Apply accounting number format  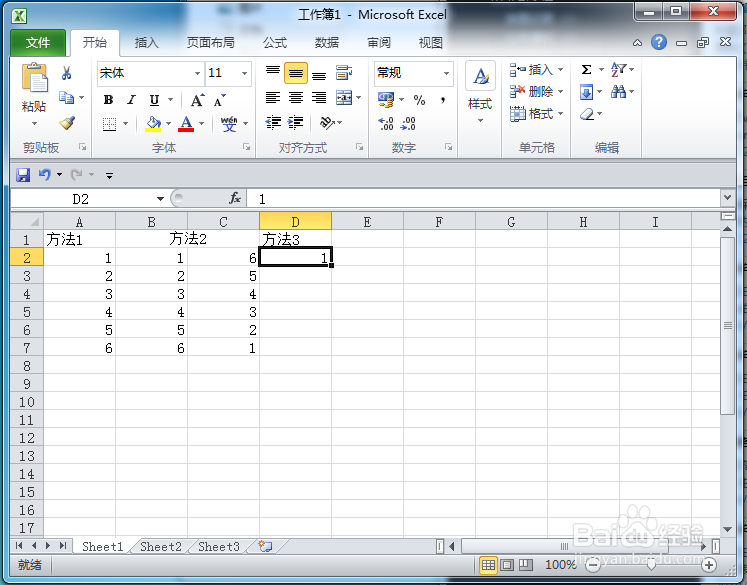[386, 100]
